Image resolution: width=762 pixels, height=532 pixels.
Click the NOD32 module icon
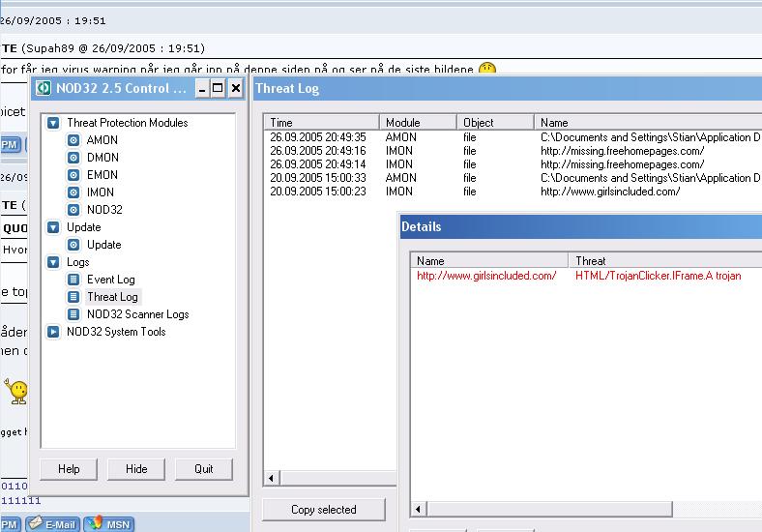click(73, 210)
